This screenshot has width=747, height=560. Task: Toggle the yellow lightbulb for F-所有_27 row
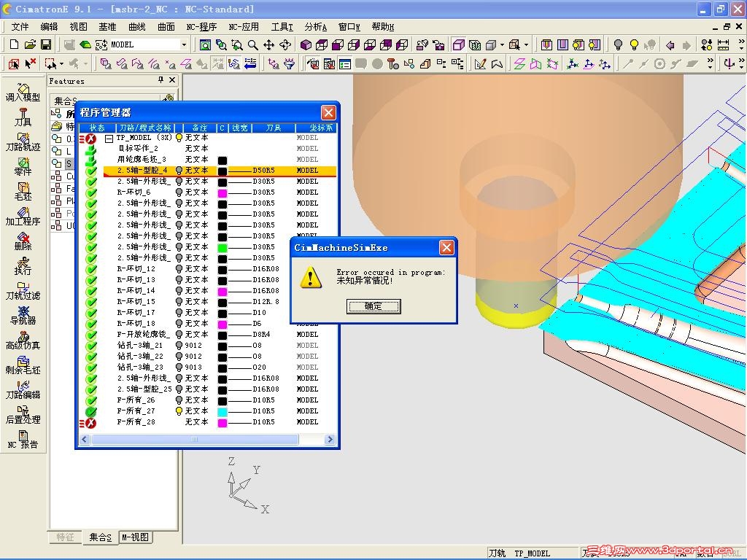[x=179, y=411]
